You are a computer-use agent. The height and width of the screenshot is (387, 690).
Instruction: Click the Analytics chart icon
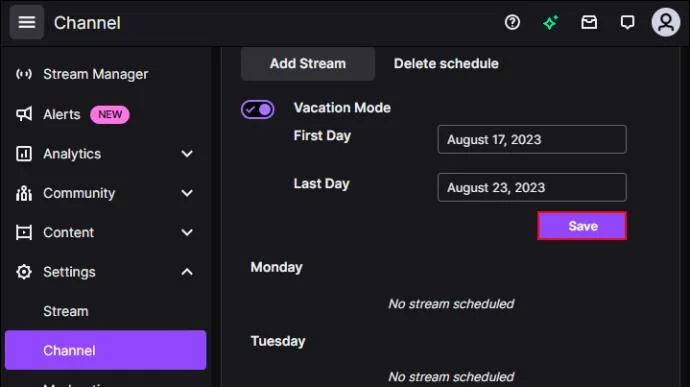coord(24,154)
